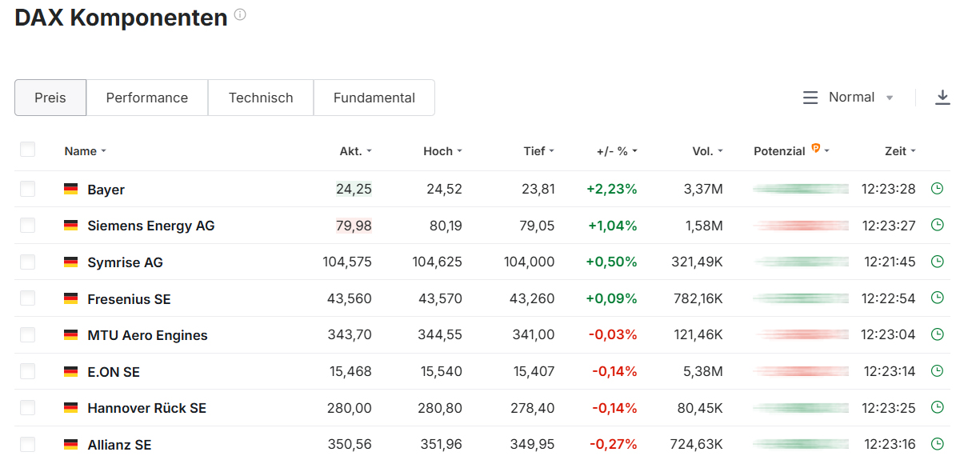Switch to the Performance tab

click(x=147, y=98)
